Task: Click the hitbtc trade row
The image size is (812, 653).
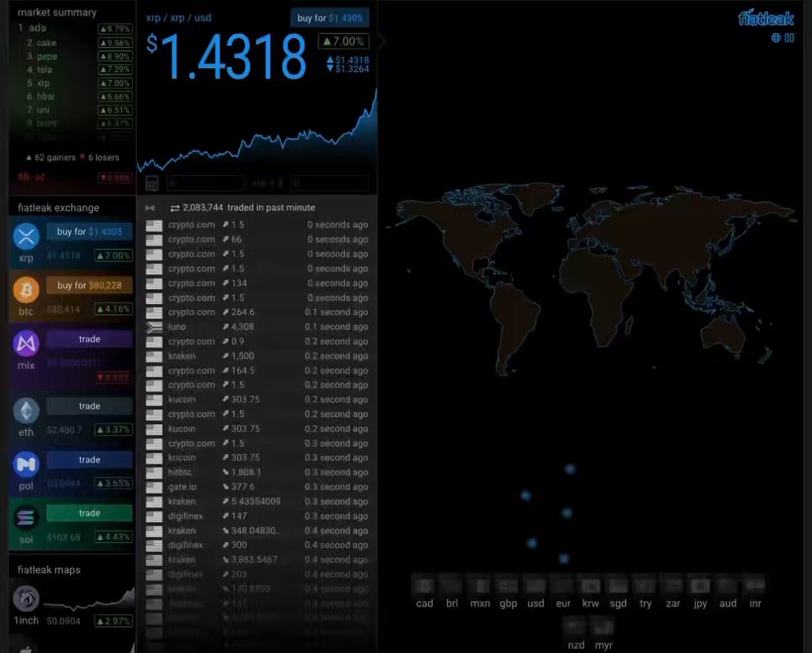Action: [x=257, y=472]
